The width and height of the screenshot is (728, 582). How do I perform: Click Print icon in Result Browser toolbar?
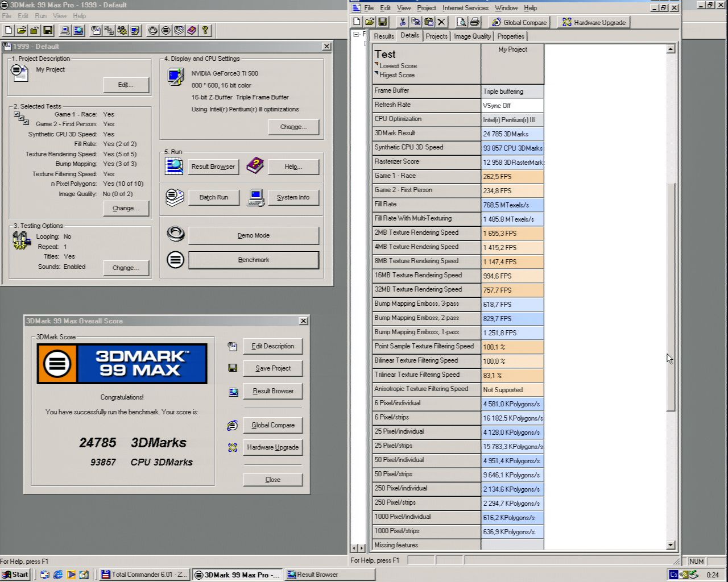pos(474,22)
